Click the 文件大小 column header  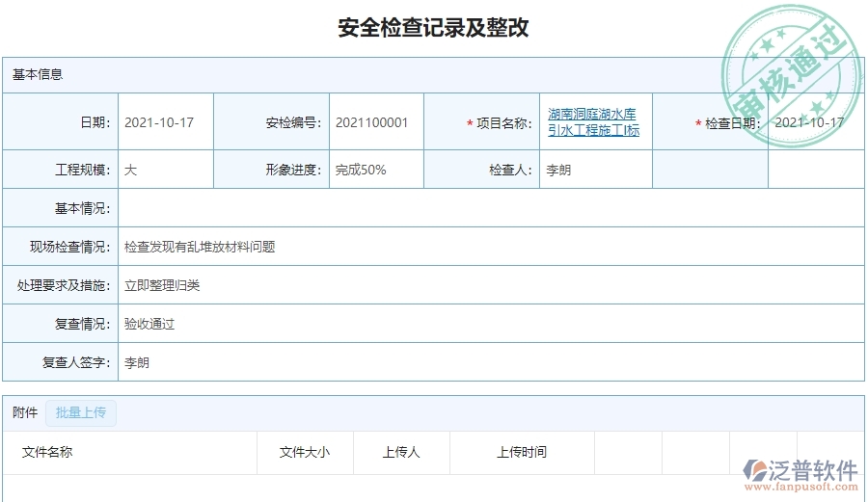click(305, 452)
